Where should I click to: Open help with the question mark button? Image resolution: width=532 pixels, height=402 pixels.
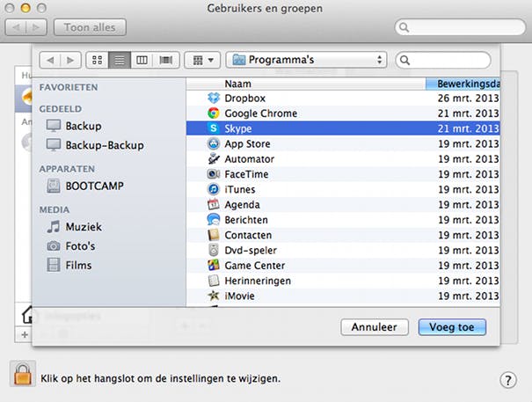coord(508,380)
